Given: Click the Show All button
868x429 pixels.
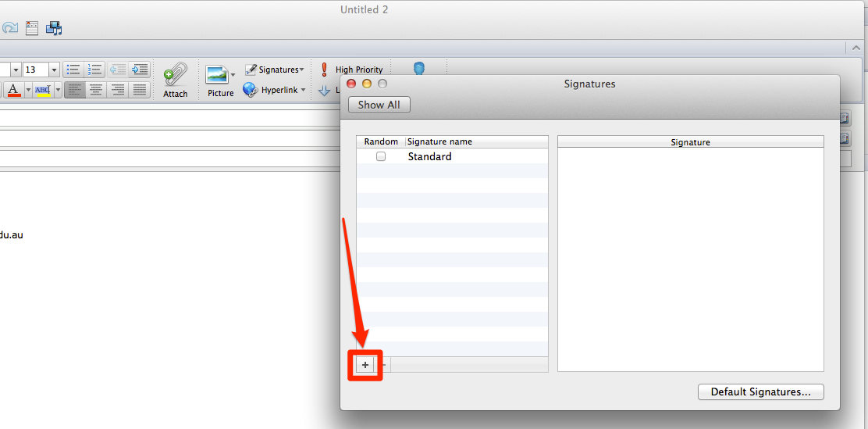Looking at the screenshot, I should click(379, 105).
